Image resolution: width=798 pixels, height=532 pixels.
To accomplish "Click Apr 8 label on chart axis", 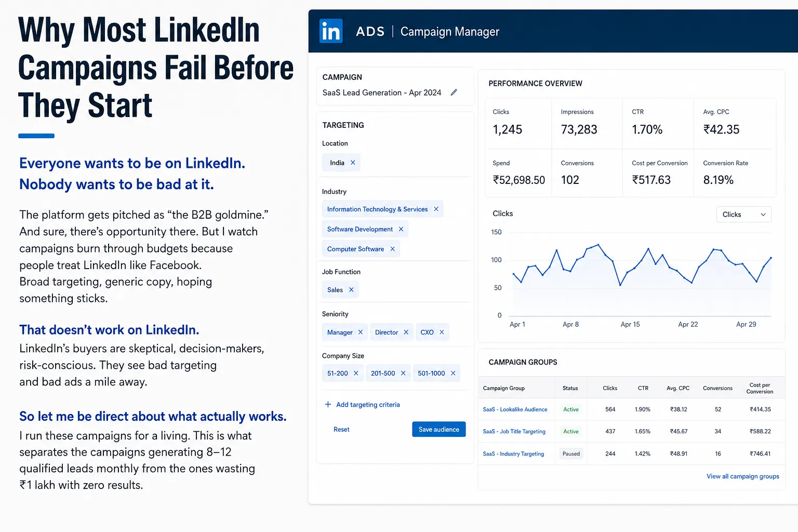I will click(x=570, y=324).
